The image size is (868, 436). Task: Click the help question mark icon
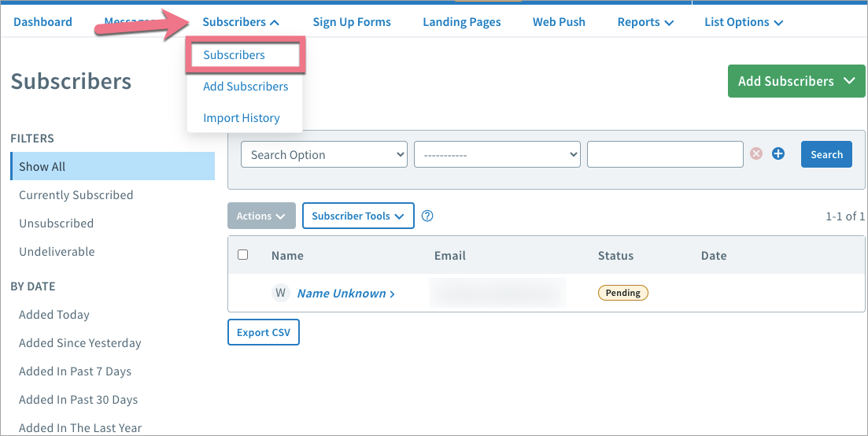(x=427, y=216)
